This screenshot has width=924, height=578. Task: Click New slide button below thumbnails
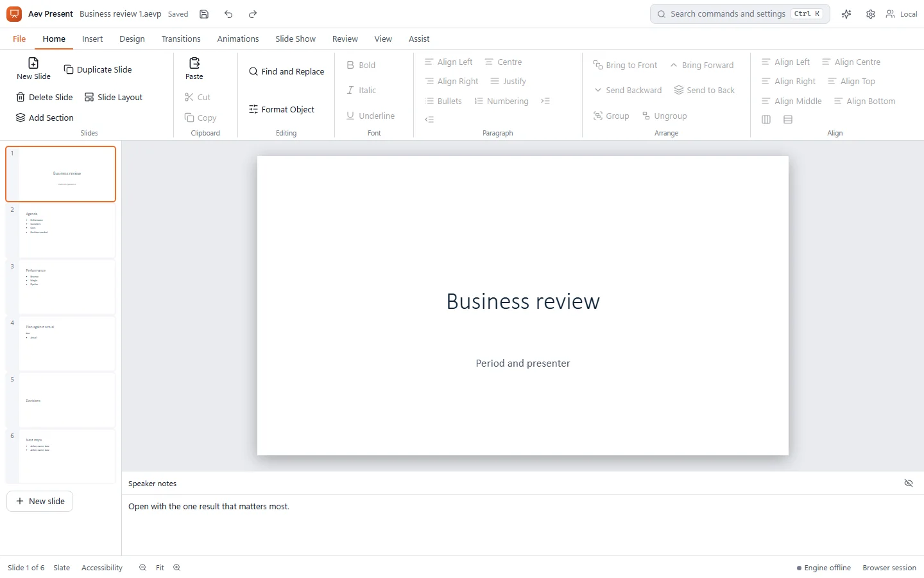click(40, 501)
